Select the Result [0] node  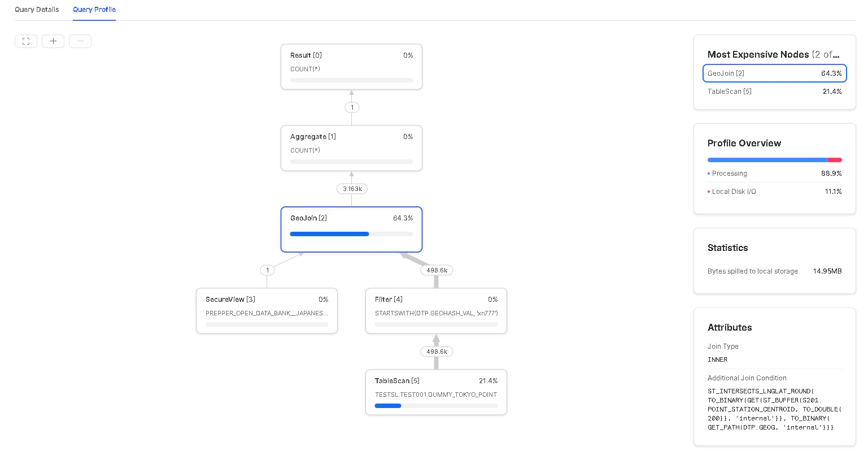click(x=351, y=67)
